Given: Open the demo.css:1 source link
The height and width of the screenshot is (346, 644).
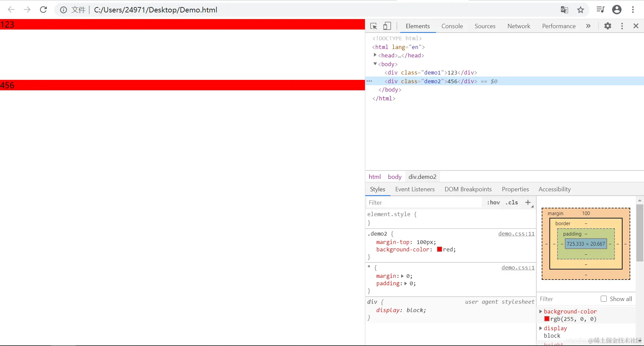Looking at the screenshot, I should (x=518, y=267).
